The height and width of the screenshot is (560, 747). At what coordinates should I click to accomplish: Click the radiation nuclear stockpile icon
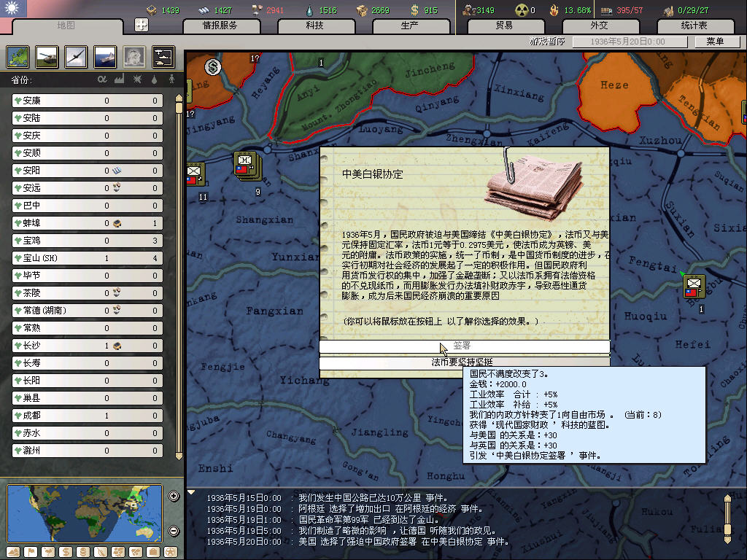click(522, 10)
